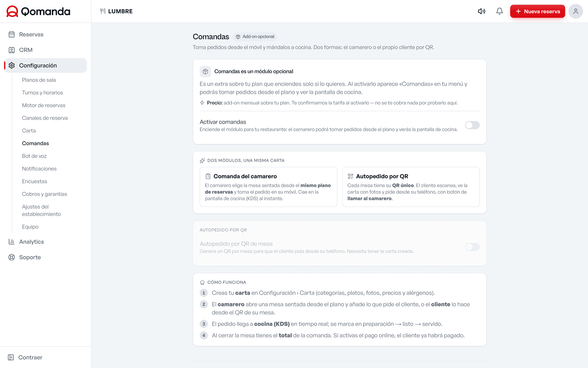Open Turnos y horarios settings
Image resolution: width=588 pixels, height=368 pixels.
tap(42, 92)
